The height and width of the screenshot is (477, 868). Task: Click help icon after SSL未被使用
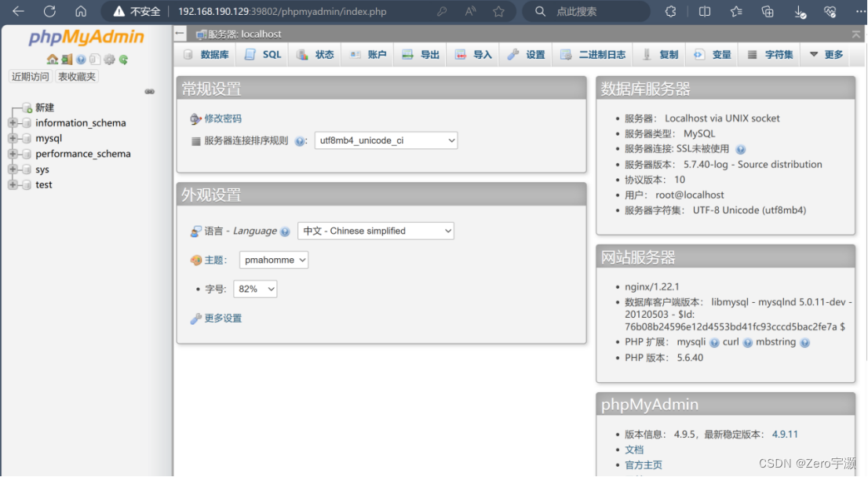(741, 149)
